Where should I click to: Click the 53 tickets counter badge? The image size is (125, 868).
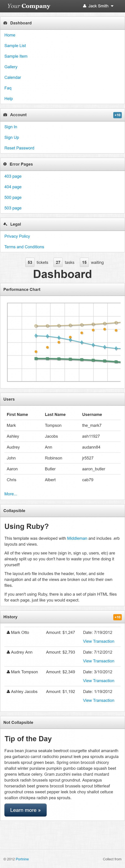[x=30, y=263]
